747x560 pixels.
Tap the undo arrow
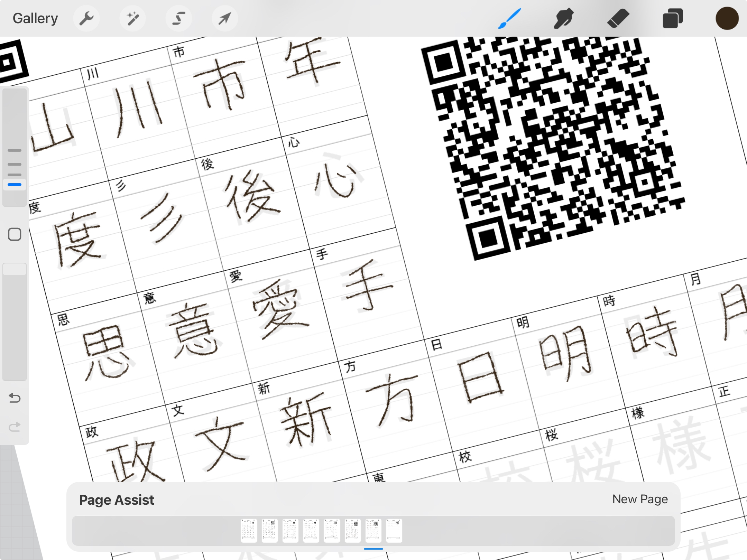point(15,398)
